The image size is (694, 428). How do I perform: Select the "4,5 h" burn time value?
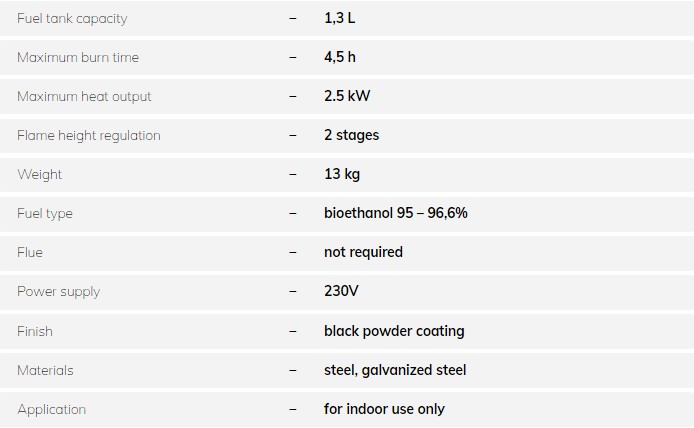coord(339,58)
